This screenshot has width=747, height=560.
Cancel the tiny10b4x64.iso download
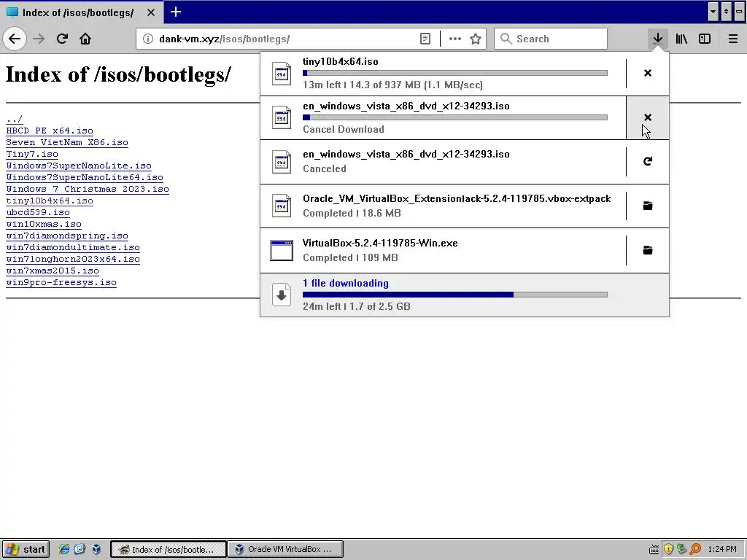point(648,73)
